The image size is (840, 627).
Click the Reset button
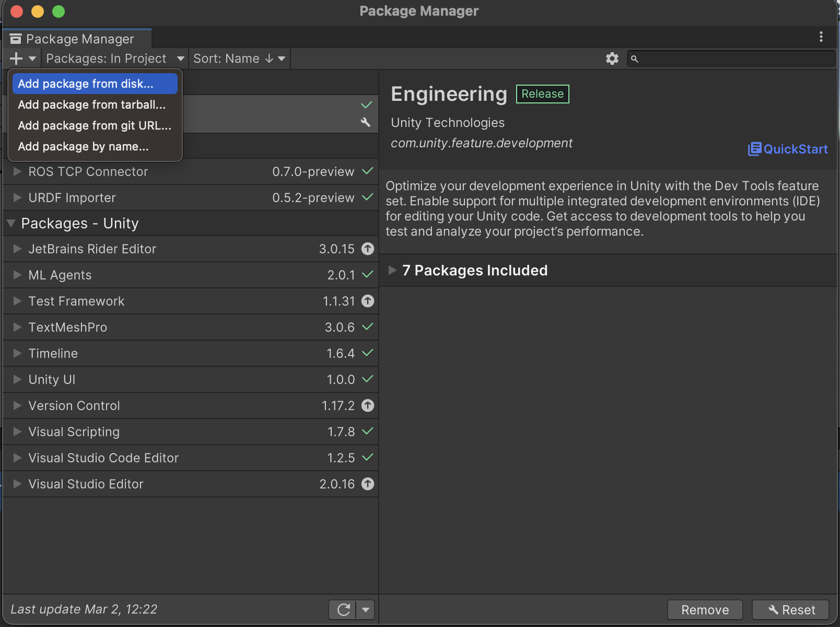791,610
